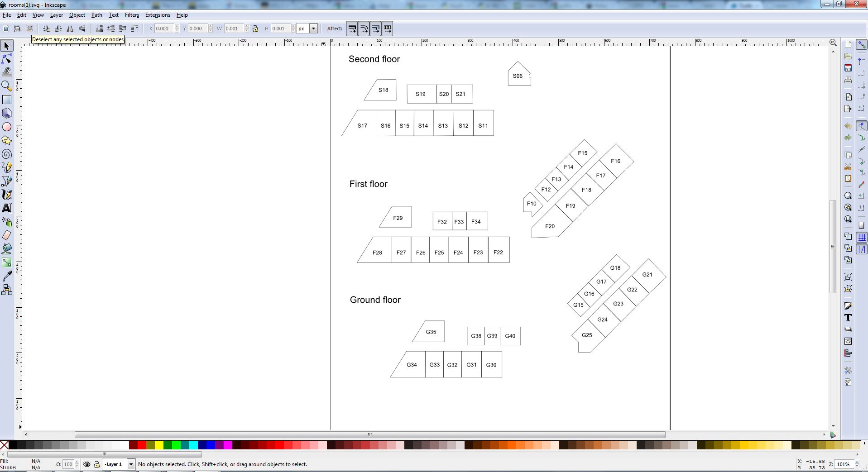Screen dimensions: 868x472
Task: Open the Extensions menu
Action: click(x=158, y=15)
